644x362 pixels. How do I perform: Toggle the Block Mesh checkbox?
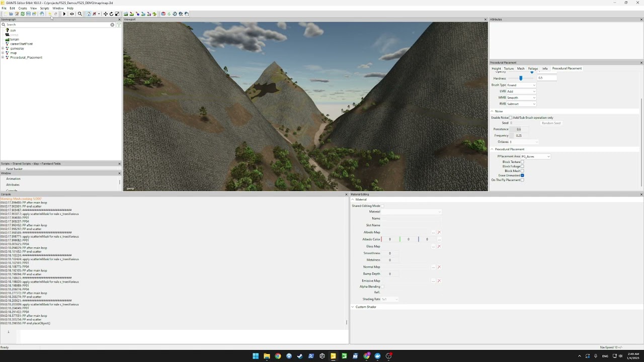pos(522,171)
